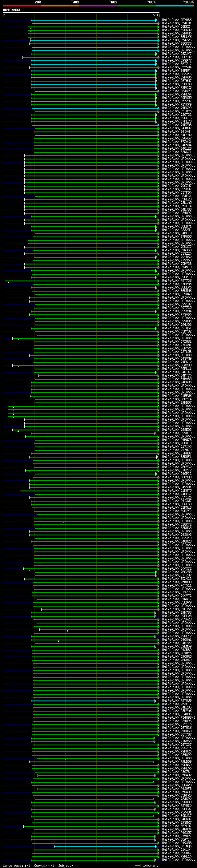Select hit label UniRef100_Q4D7D8
Image resolution: width=197 pixels, height=868 pixels.
tap(176, 125)
